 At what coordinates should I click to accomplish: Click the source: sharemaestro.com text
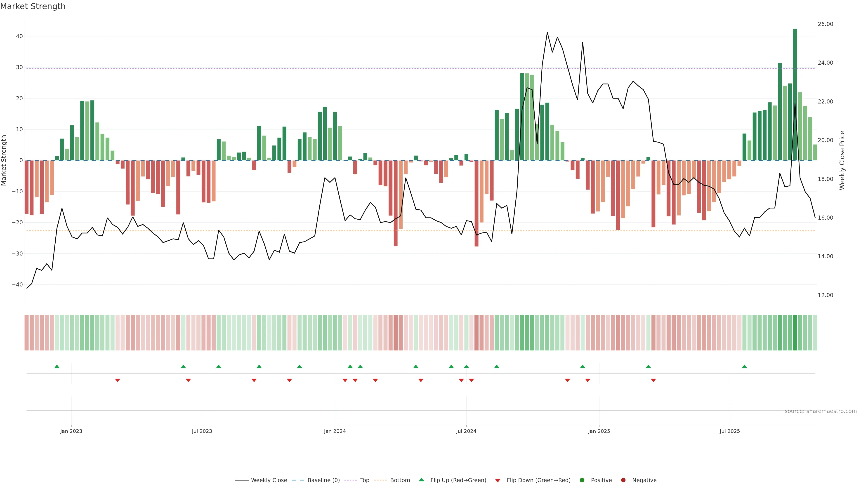point(821,411)
